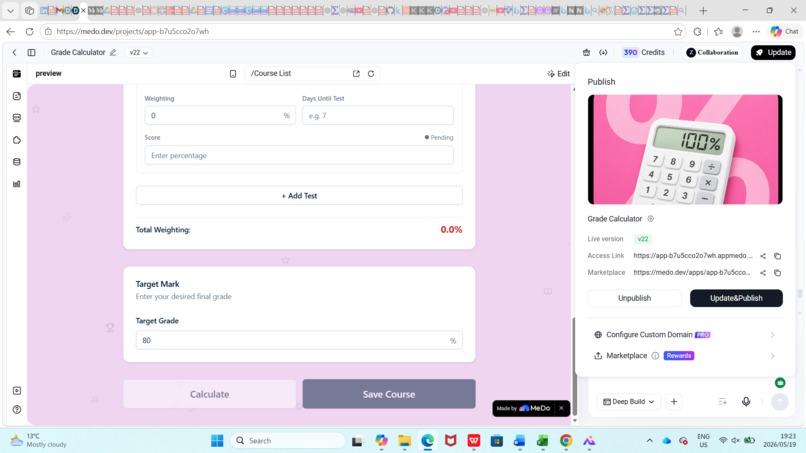The image size is (806, 453).
Task: Click the browser back arrow
Action: pyautogui.click(x=11, y=31)
